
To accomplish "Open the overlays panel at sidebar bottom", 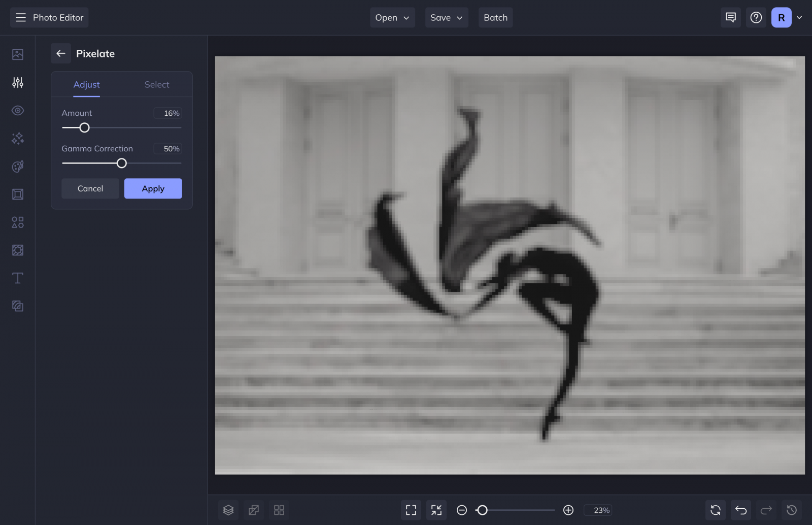I will 17,306.
